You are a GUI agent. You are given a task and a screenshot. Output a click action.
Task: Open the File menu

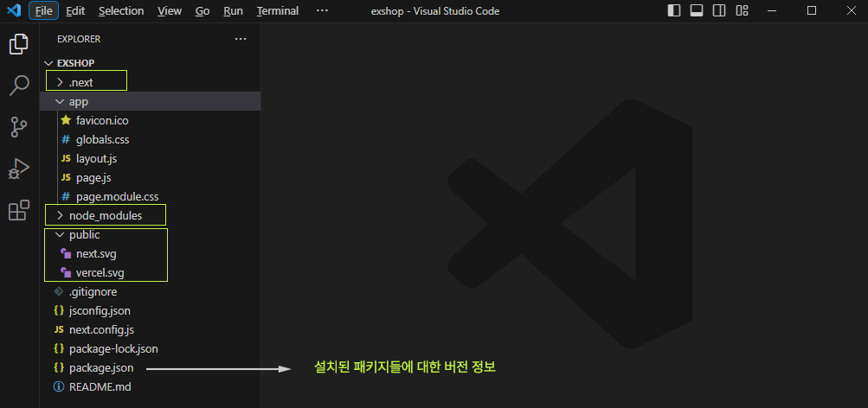coord(44,11)
